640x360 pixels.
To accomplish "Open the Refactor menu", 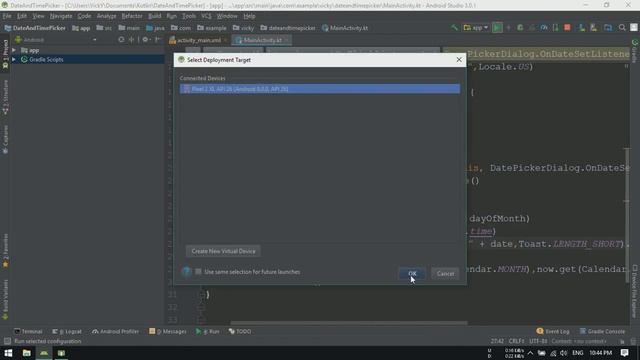I will pos(132,16).
